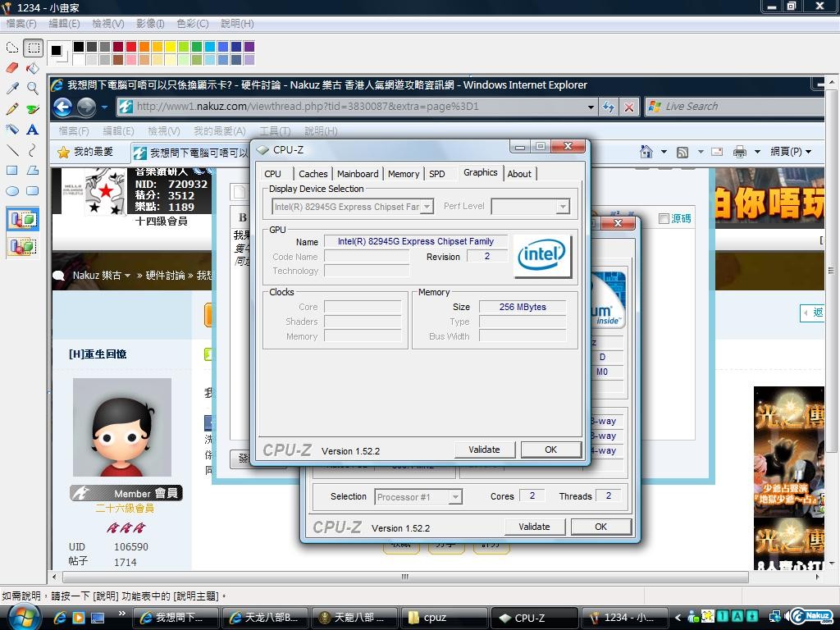Tick the 源碼 checkbox

click(664, 218)
